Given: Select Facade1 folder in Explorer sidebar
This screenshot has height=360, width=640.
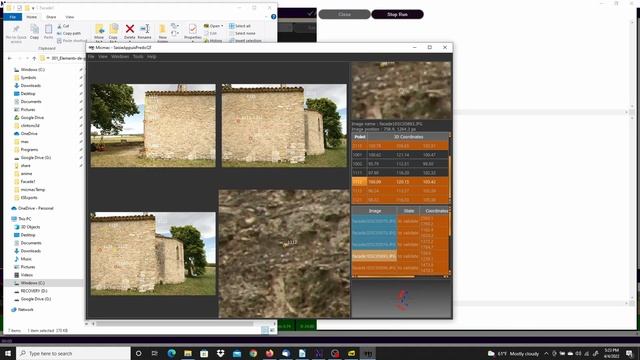Looking at the screenshot, I should coord(28,182).
